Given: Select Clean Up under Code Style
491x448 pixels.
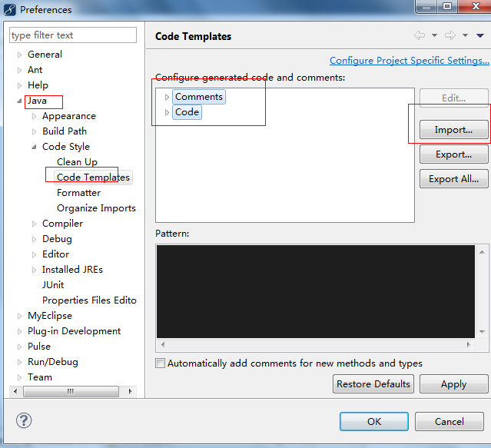Looking at the screenshot, I should coord(77,162).
